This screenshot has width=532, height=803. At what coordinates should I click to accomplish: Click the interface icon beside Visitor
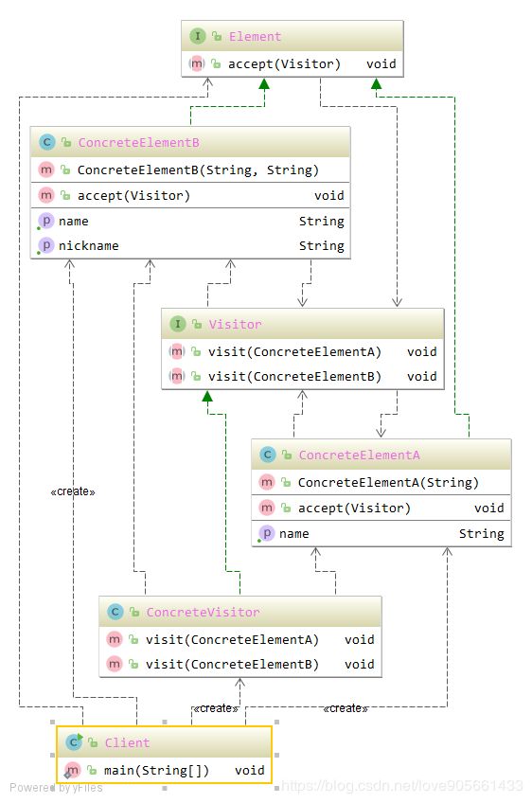(178, 324)
